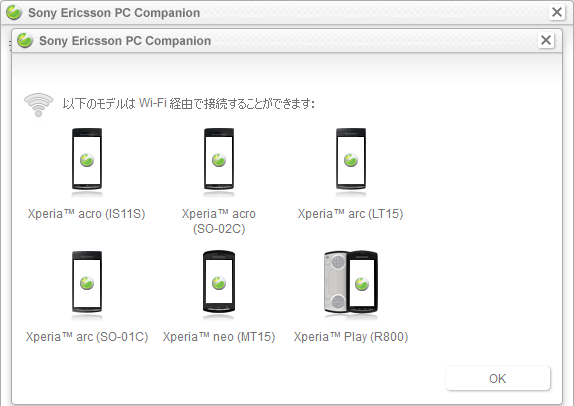Click the Xperia acro (IS11S) phone image
The image size is (574, 406).
[87, 159]
